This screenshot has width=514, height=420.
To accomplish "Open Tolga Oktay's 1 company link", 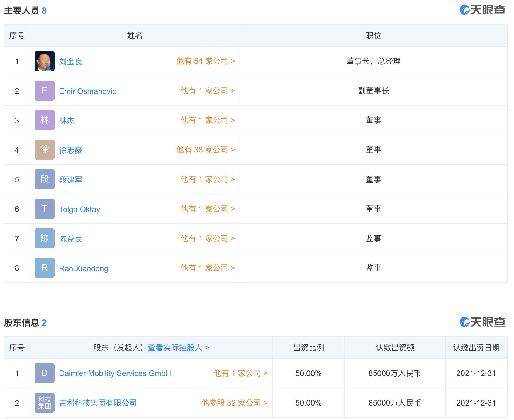I will tap(208, 209).
